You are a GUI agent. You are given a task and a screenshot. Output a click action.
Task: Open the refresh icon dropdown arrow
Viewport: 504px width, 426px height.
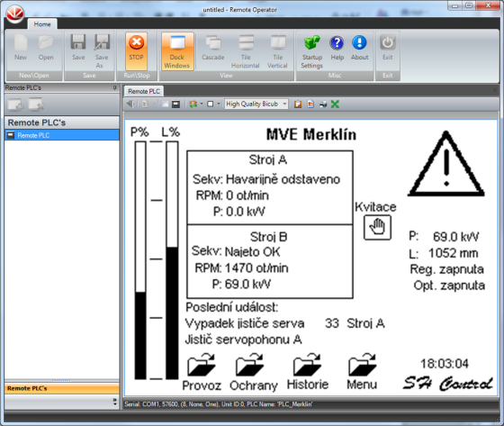pos(202,104)
